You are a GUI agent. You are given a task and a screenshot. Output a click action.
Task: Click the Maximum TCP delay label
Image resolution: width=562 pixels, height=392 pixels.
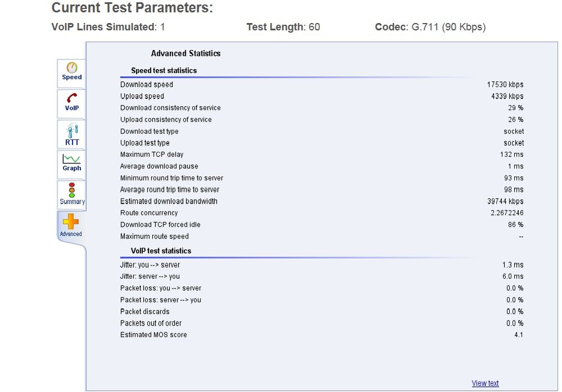pyautogui.click(x=152, y=154)
